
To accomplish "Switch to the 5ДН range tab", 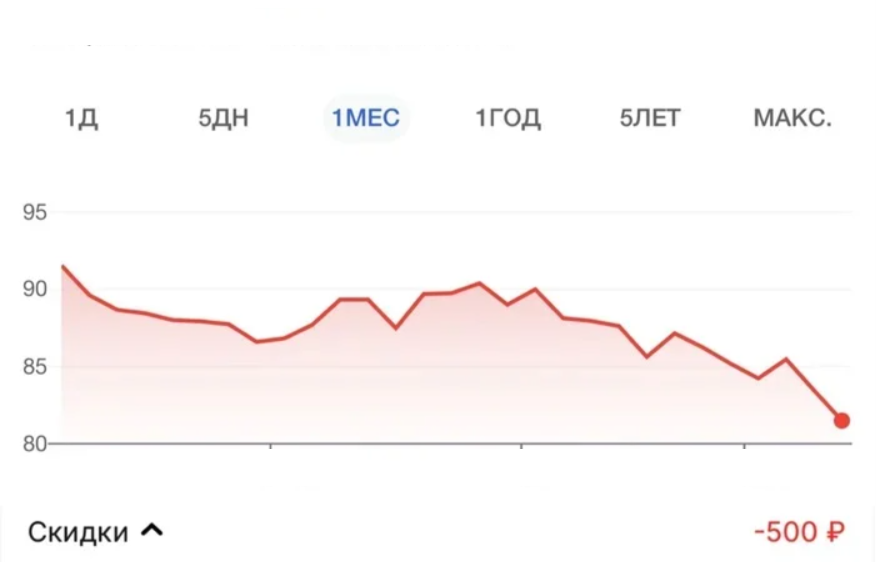I will tap(223, 118).
